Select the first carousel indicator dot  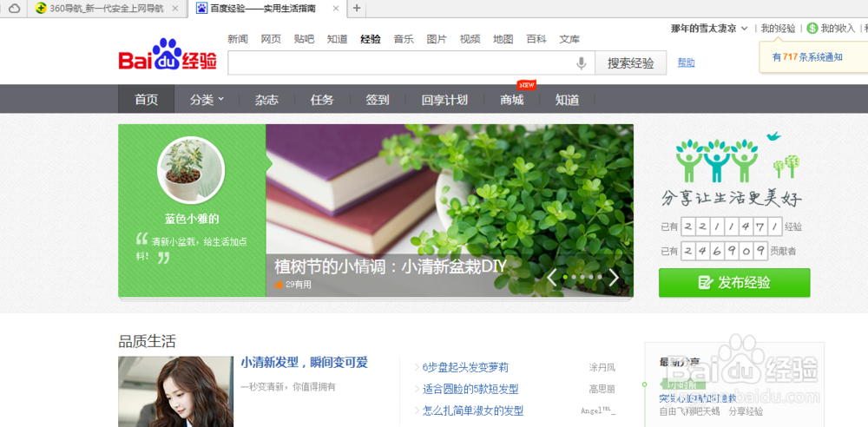(565, 276)
